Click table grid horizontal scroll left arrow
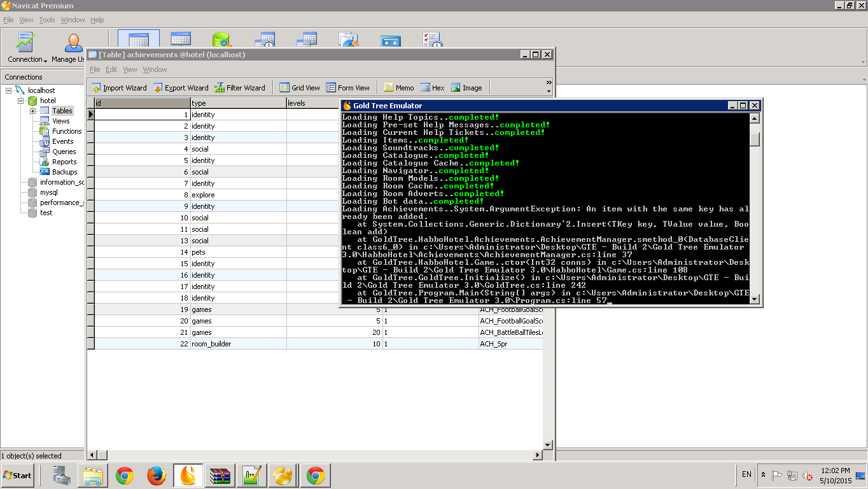The width and height of the screenshot is (868, 489). tap(92, 455)
